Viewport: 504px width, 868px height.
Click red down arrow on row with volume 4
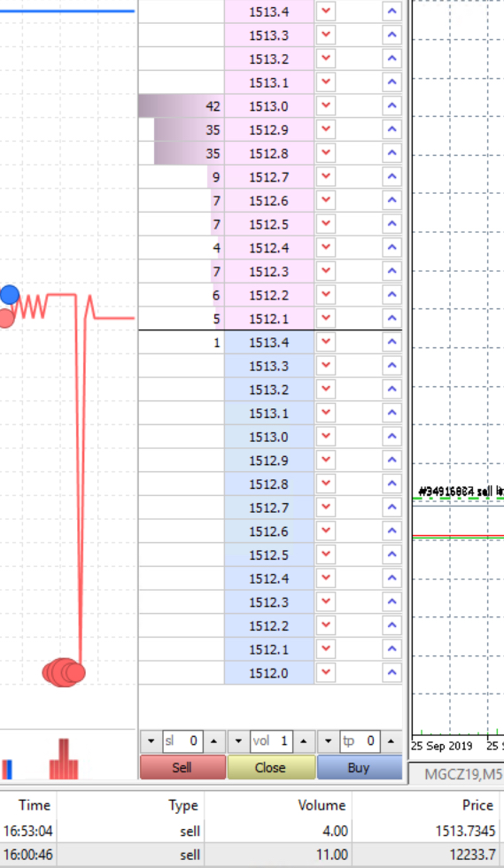tap(326, 247)
